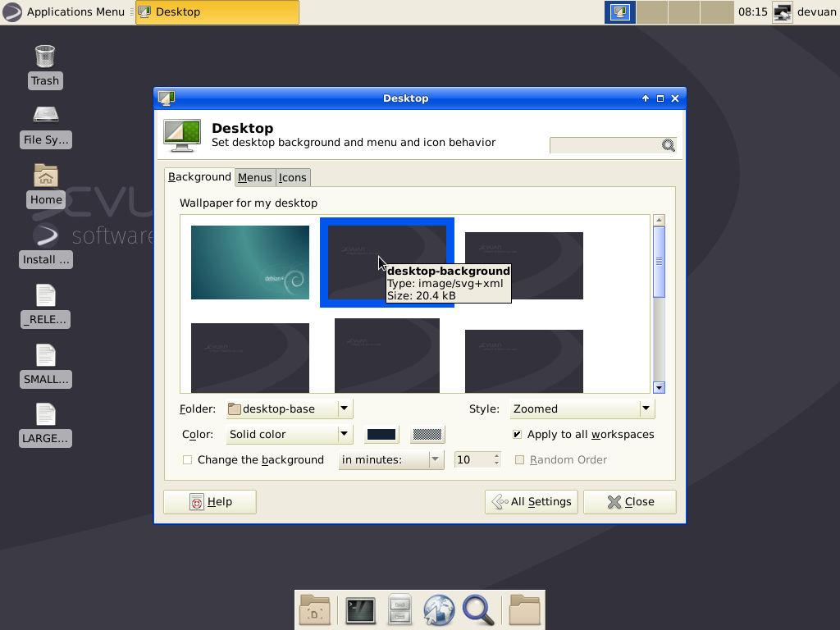This screenshot has width=840, height=630.
Task: Uncheck Apply to all workspaces
Action: [518, 435]
